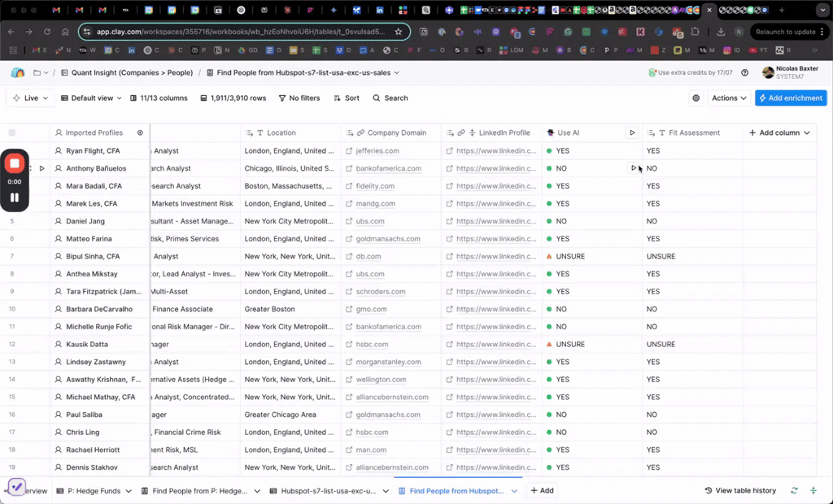Click the Clay home logo icon
The width and height of the screenshot is (833, 504).
(x=18, y=73)
